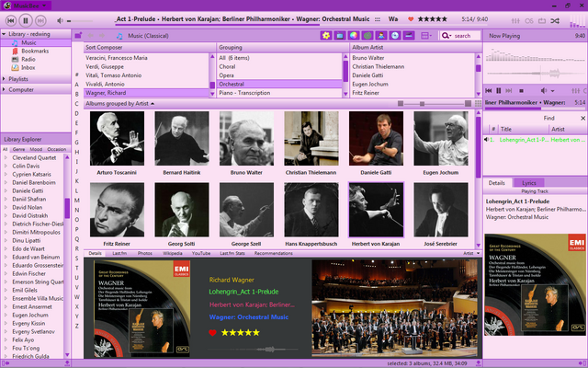Skip to next track in top player bar
Viewport: 588px width, 368px height.
(x=40, y=20)
